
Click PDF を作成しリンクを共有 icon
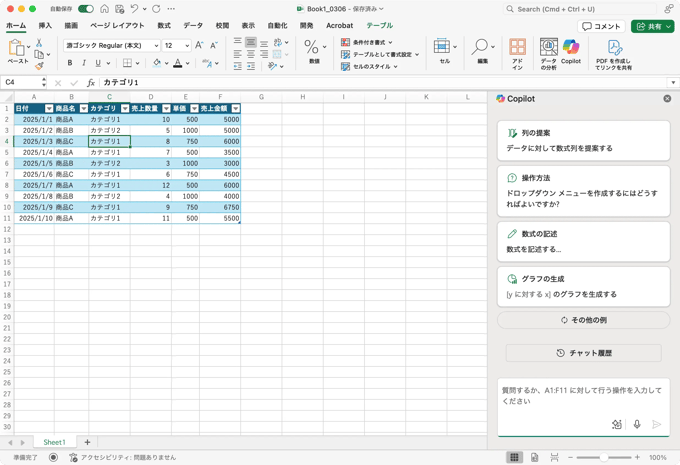[x=615, y=47]
